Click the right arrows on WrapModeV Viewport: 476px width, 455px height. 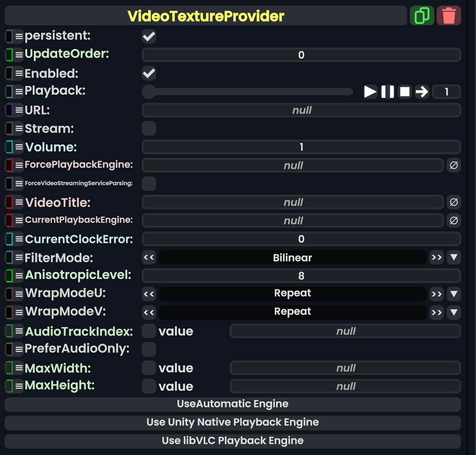click(437, 312)
